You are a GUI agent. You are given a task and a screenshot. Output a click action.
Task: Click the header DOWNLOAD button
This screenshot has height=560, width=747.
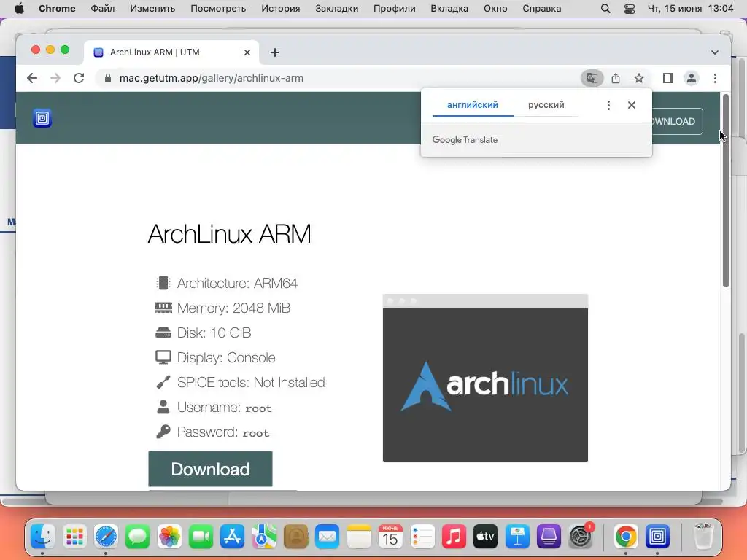(676, 122)
